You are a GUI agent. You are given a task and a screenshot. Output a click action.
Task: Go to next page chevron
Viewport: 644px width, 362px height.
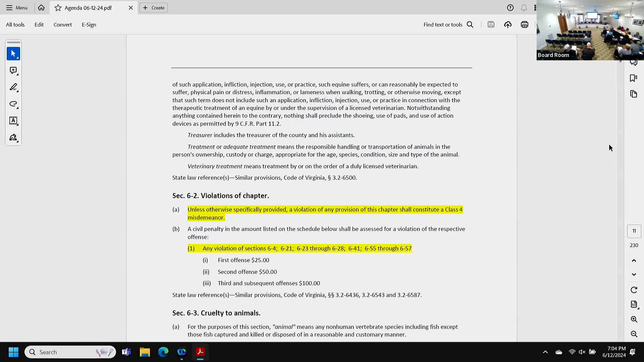634,275
